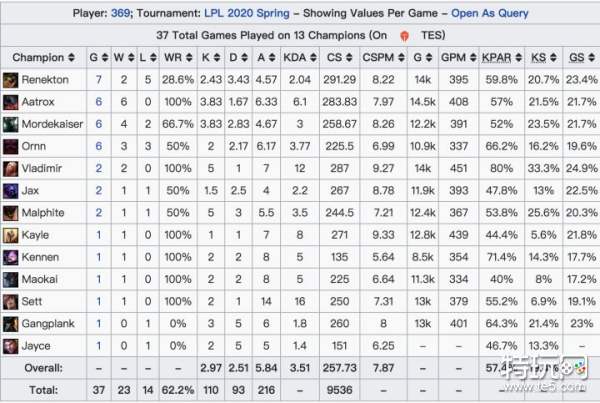Viewport: 600px width, 403px height.
Task: Click the Renekton champion icon
Action: click(10, 78)
